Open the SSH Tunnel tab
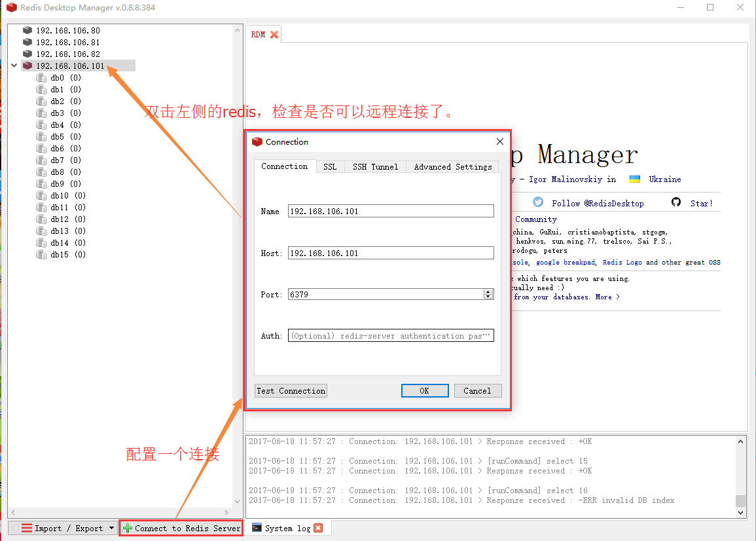This screenshot has width=756, height=541. (376, 167)
